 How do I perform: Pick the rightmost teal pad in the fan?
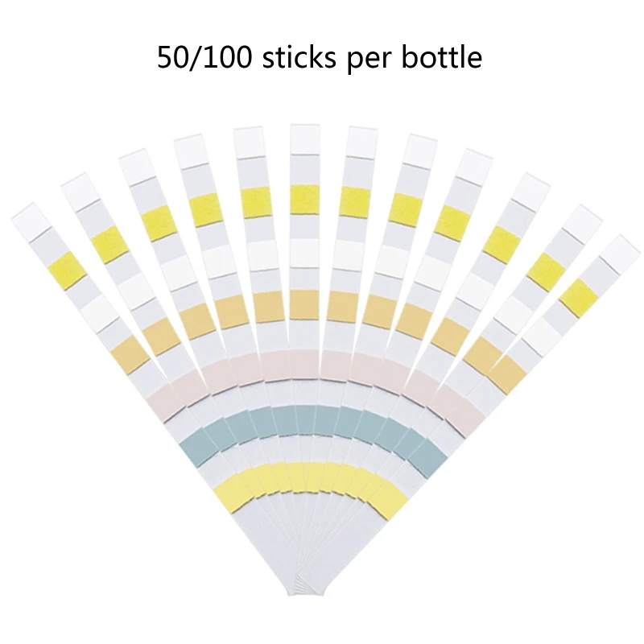tap(428, 458)
